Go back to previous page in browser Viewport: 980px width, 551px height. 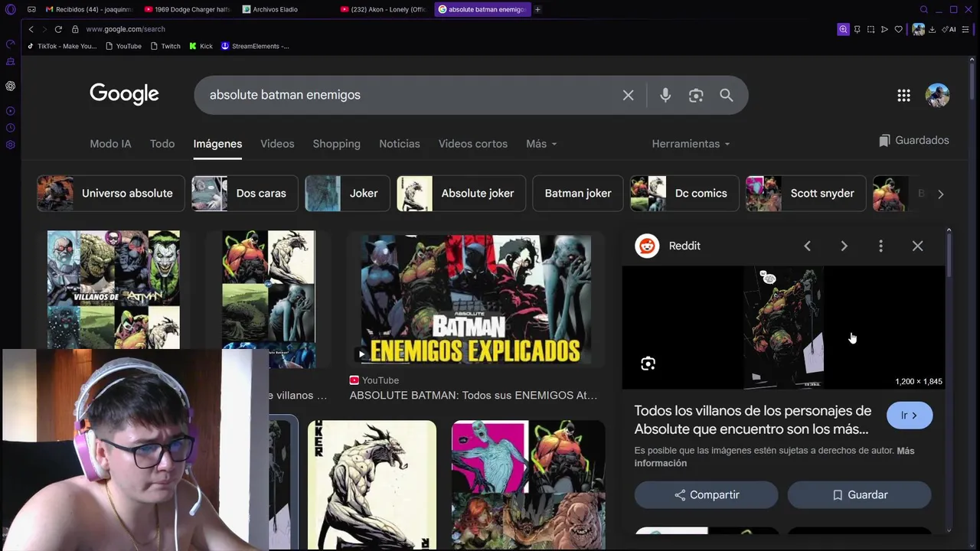[31, 29]
